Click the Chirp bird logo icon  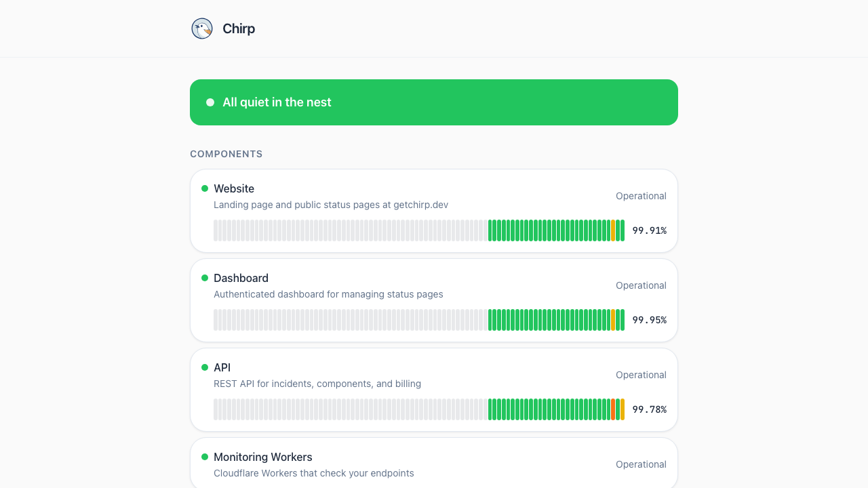point(202,28)
